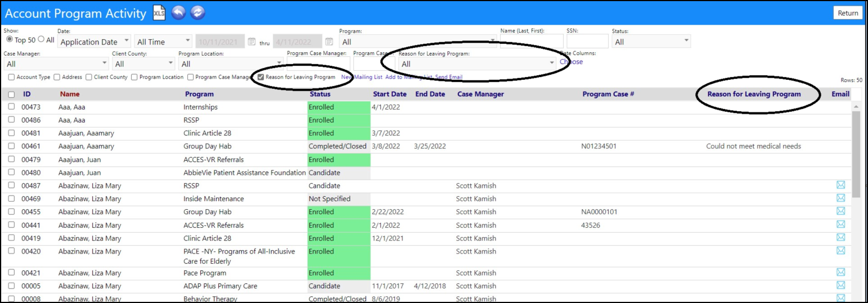Sort by the Case Manager column header
Screen dimensions: 868x303
480,94
